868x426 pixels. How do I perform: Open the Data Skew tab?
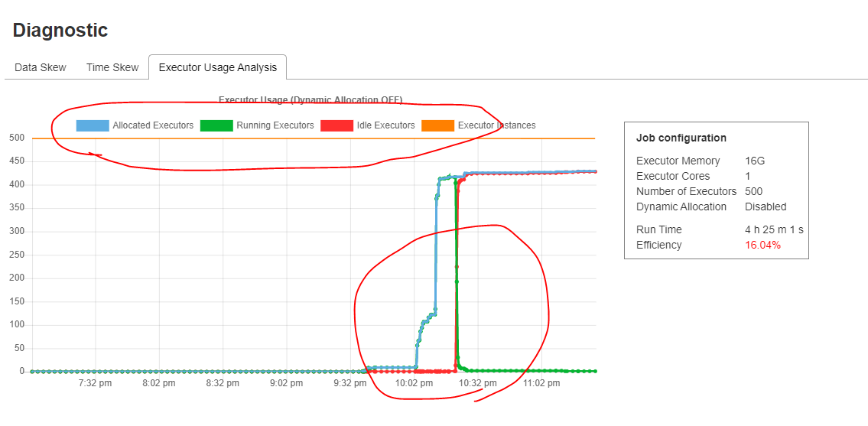(x=41, y=67)
